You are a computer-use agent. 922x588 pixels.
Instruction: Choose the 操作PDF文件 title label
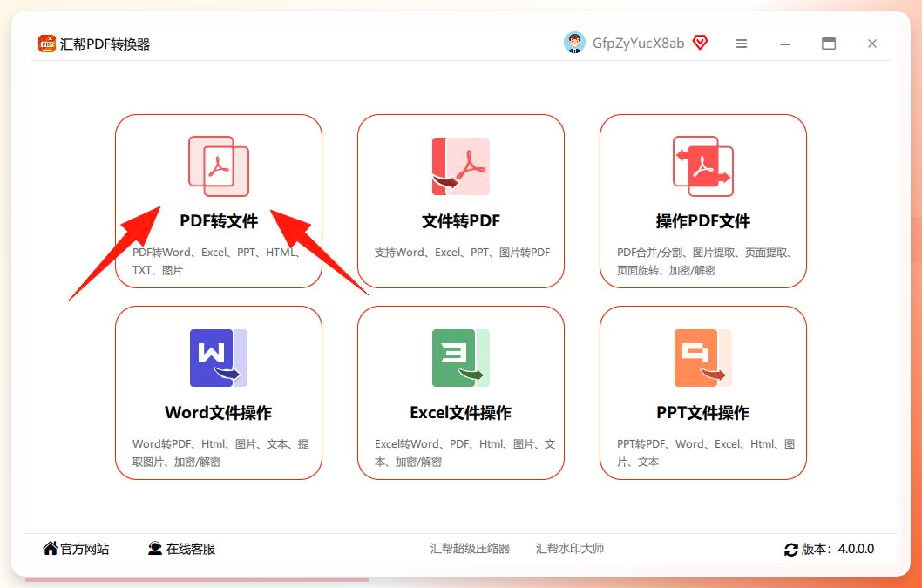703,221
